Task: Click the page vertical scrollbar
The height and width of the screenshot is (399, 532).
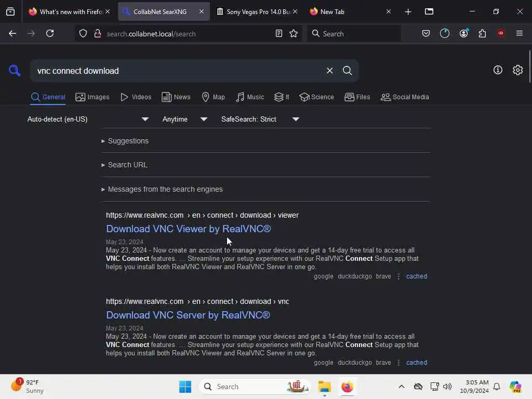Action: (529, 66)
